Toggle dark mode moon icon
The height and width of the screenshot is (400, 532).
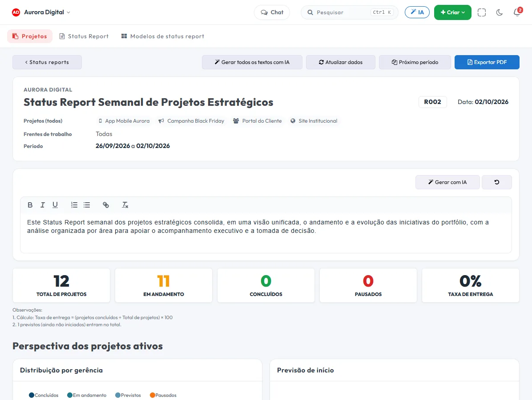(499, 12)
